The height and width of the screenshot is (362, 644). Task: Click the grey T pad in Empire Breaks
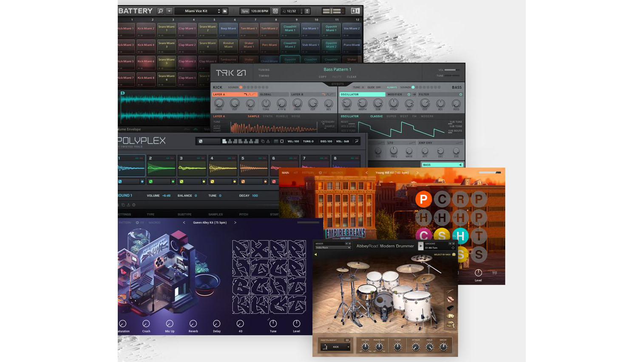click(x=479, y=236)
